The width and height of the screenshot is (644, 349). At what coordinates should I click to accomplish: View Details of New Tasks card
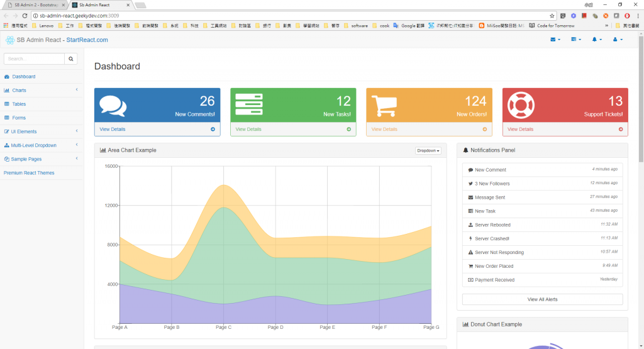coord(248,130)
